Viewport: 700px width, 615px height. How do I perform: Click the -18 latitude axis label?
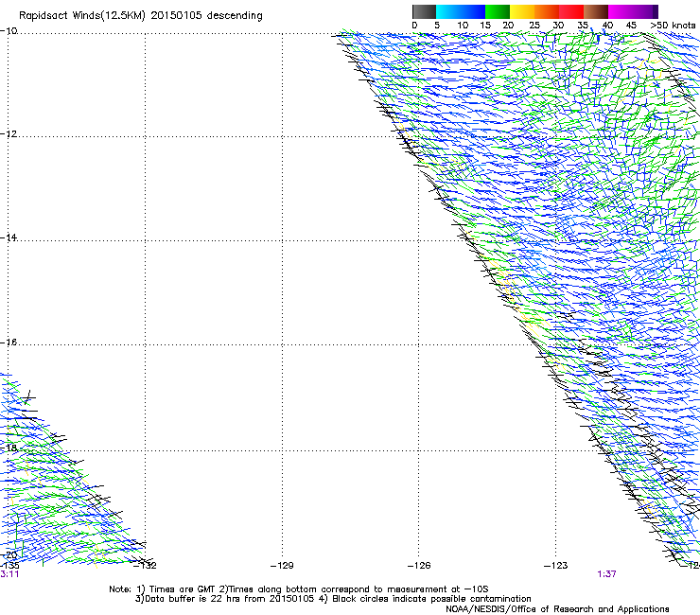point(9,448)
